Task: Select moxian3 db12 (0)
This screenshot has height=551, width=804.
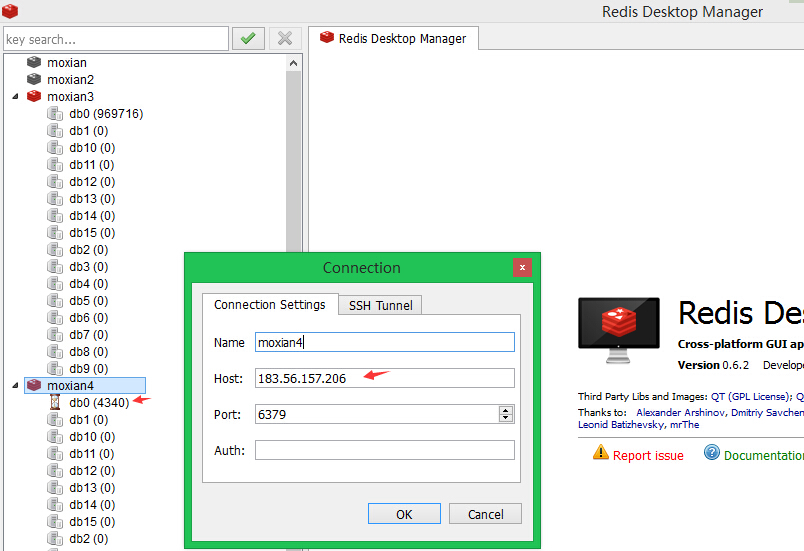Action: pyautogui.click(x=92, y=181)
